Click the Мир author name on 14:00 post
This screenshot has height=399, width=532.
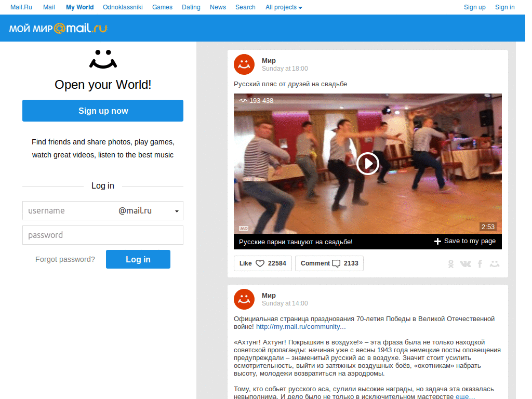coord(269,295)
